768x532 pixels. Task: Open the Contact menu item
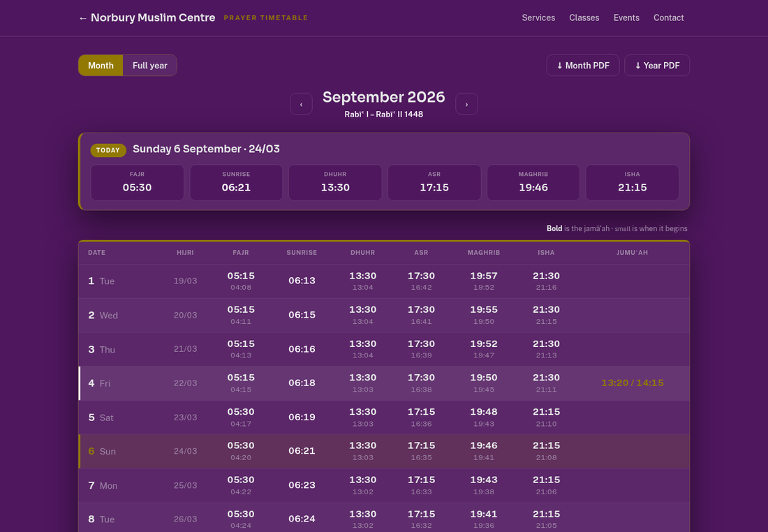(669, 17)
